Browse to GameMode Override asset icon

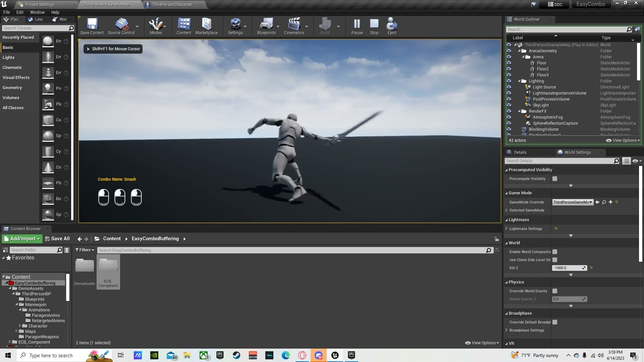(604, 202)
